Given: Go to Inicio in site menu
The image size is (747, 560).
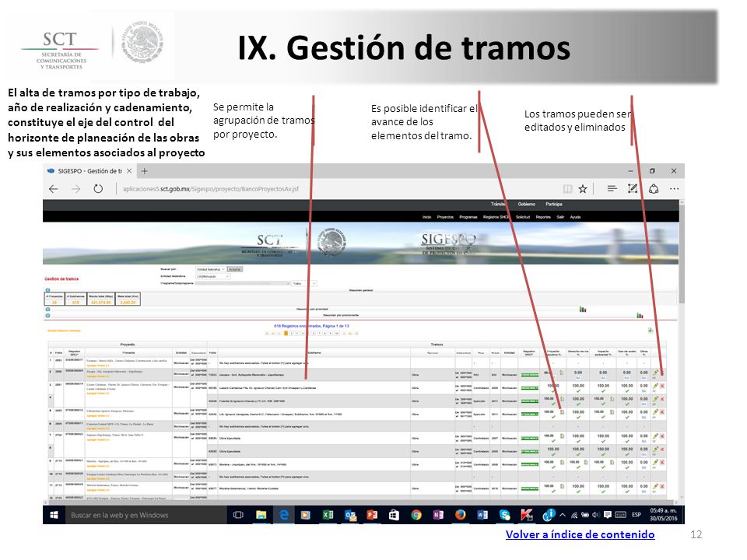Looking at the screenshot, I should tap(426, 217).
